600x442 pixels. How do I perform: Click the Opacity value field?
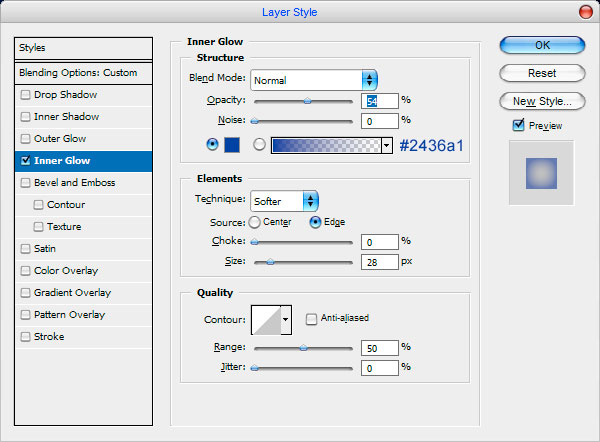[380, 101]
